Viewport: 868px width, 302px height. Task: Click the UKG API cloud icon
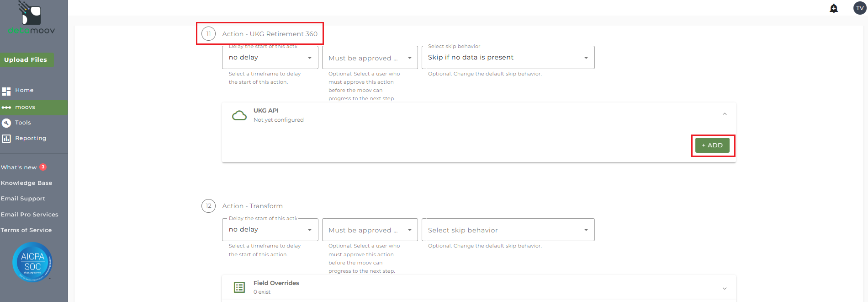239,115
